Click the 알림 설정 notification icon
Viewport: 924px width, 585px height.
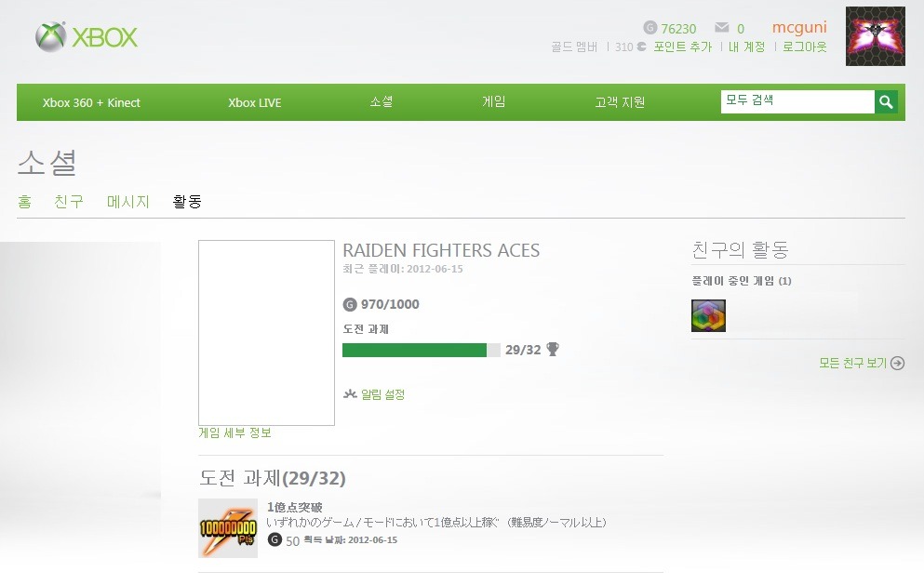click(x=350, y=394)
